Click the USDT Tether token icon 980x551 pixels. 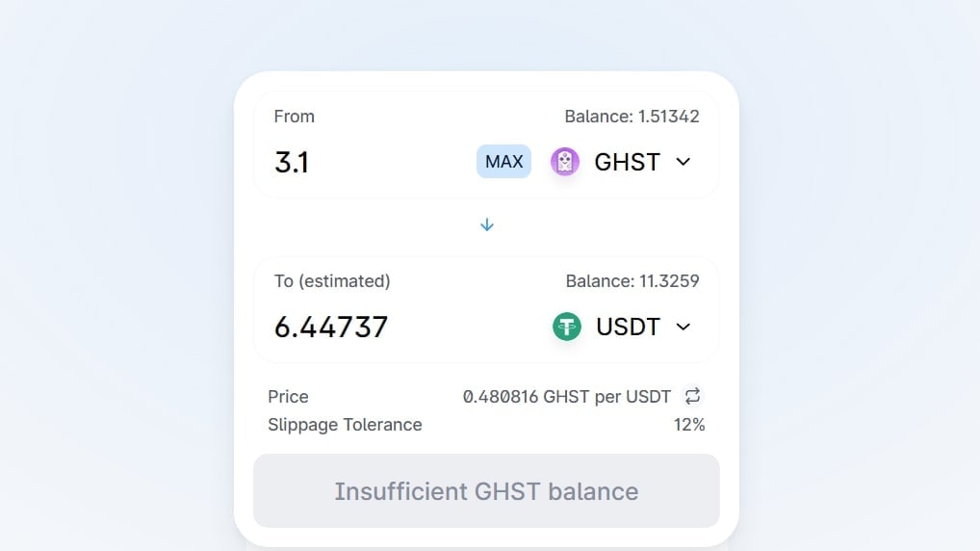[x=567, y=327]
